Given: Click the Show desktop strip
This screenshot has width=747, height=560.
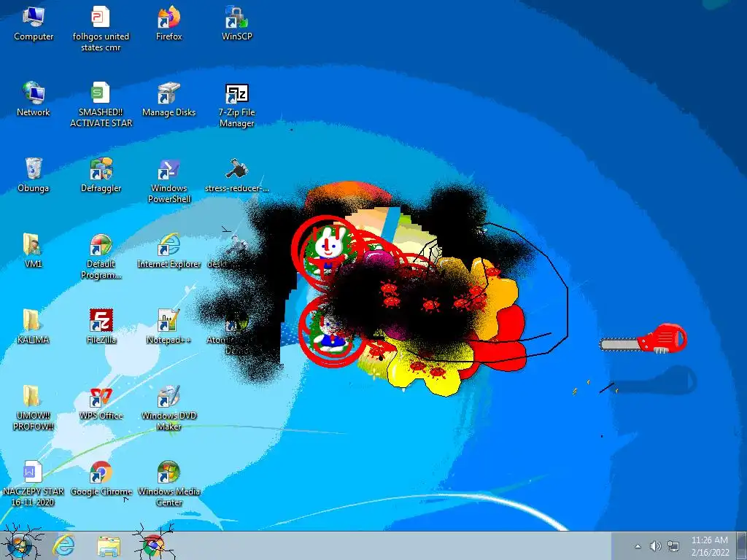Looking at the screenshot, I should point(741,545).
